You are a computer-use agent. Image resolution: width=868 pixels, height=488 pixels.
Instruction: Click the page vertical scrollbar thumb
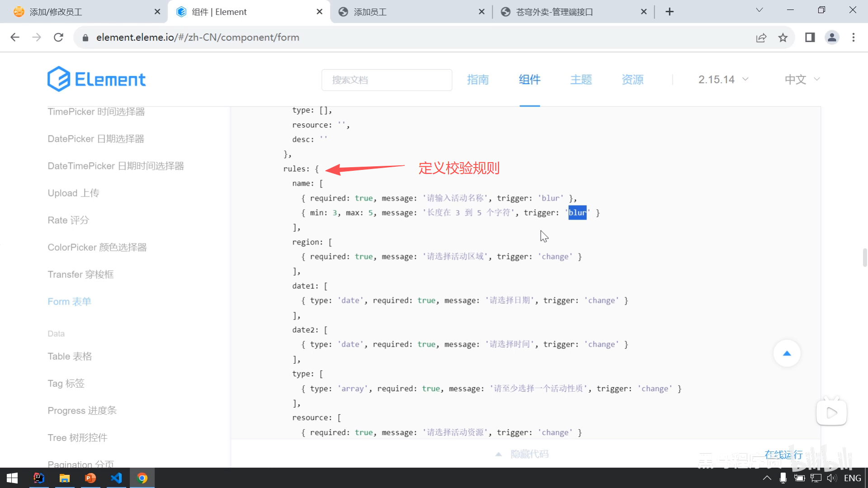point(864,257)
